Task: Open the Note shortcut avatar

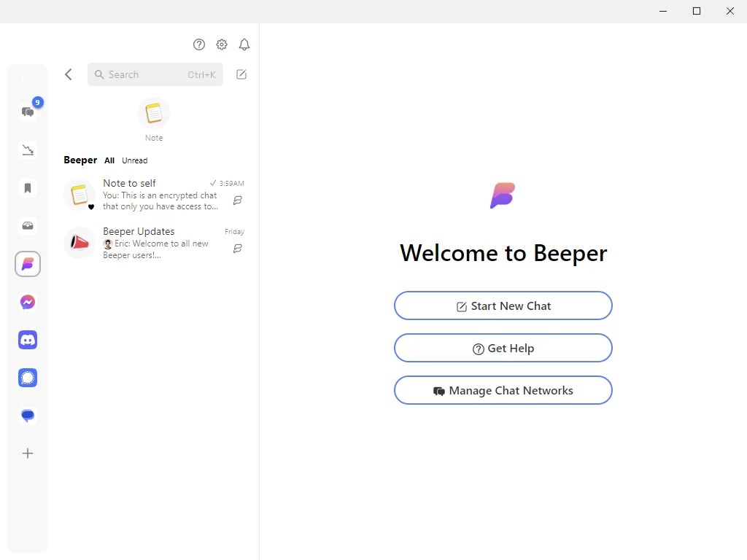Action: [154, 113]
